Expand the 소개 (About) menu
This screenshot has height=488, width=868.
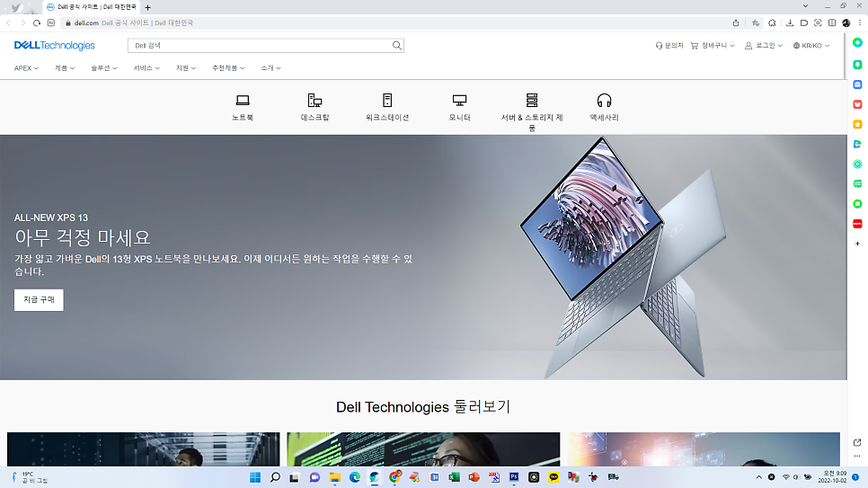[x=270, y=68]
